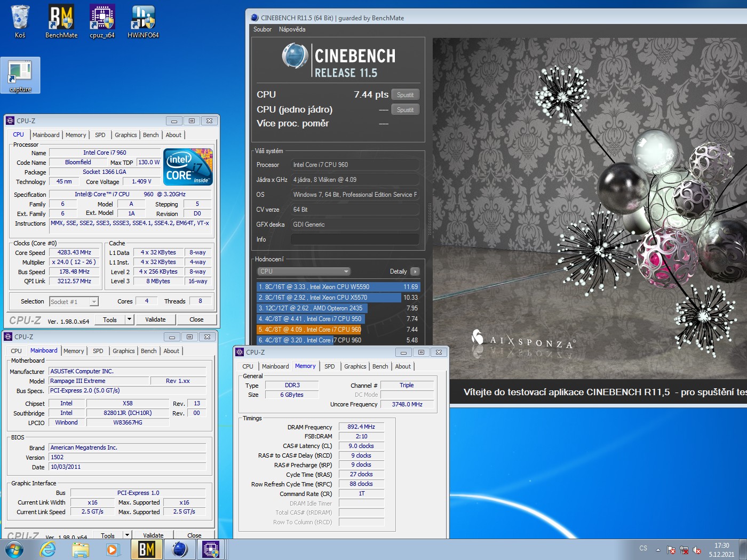Launch Internet Explorer from the taskbar
Screen dimensions: 747x560
pos(48,549)
